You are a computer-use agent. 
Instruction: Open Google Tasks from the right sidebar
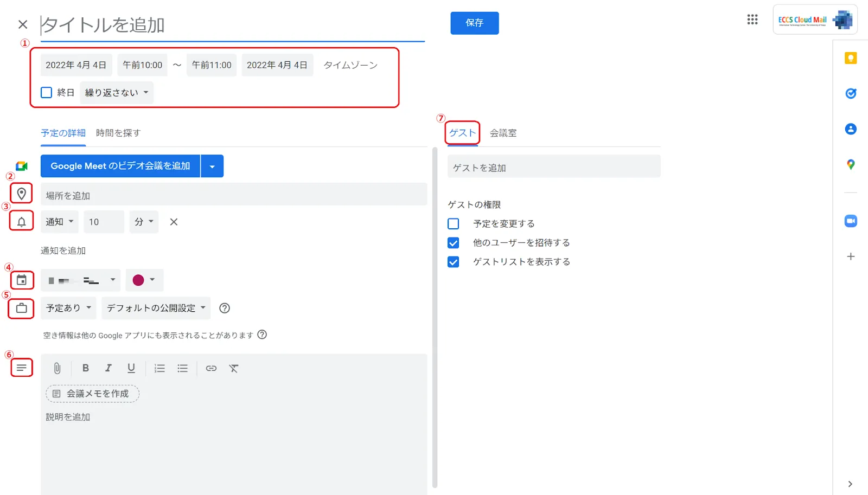tap(850, 93)
